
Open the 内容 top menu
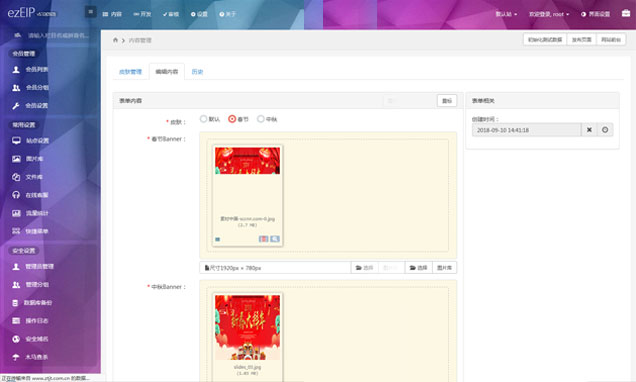(112, 14)
